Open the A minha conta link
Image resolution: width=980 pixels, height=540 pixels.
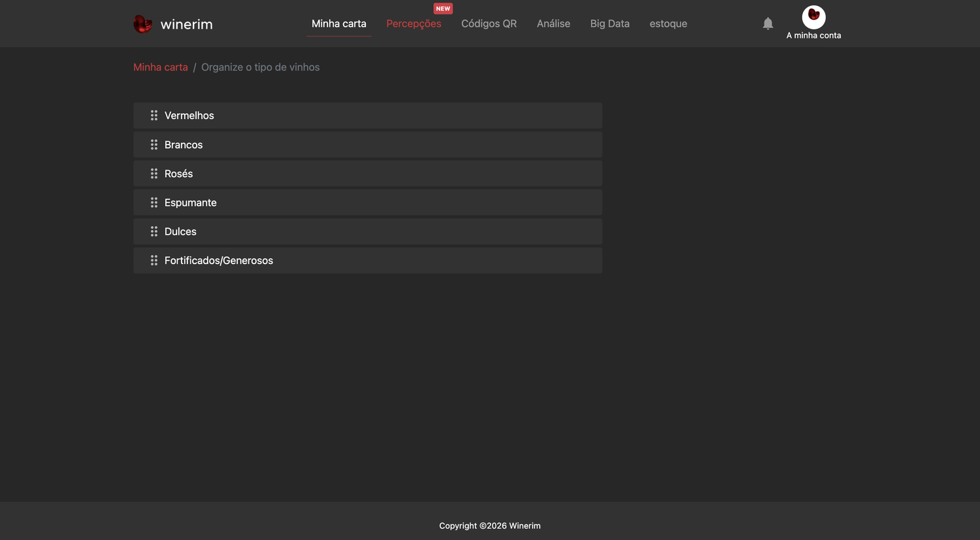(x=813, y=35)
